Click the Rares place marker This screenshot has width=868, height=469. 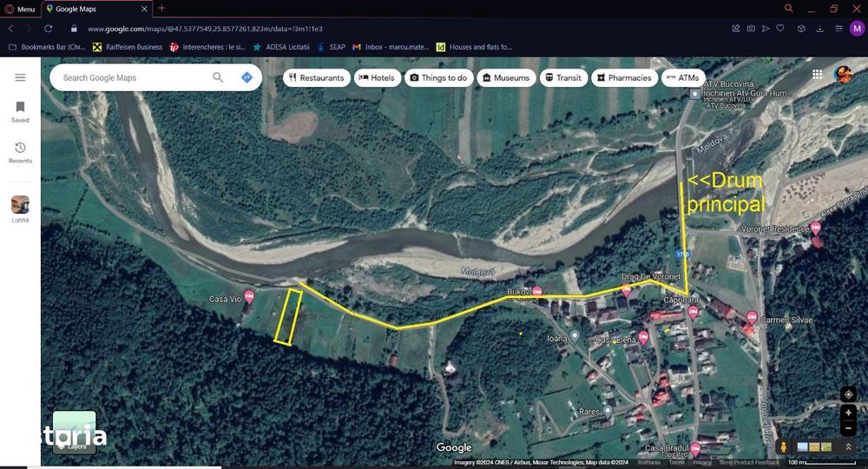click(x=608, y=410)
